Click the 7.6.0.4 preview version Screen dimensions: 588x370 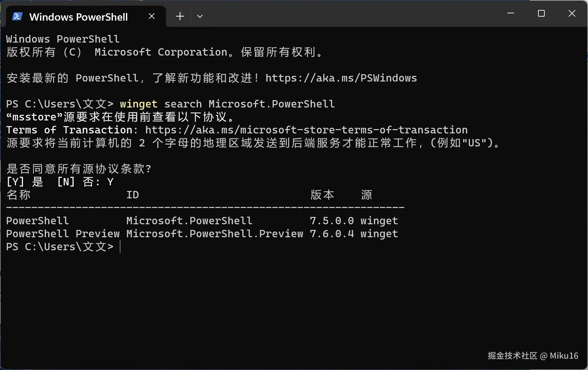(332, 234)
